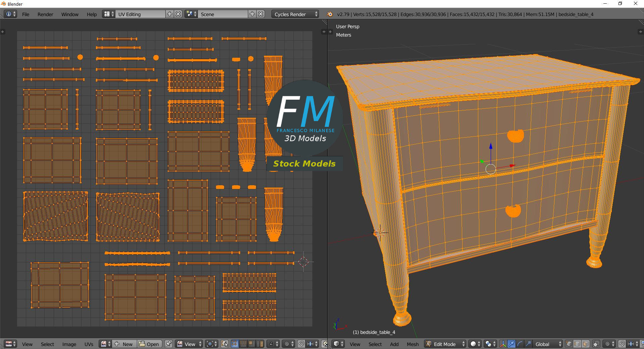Open the Info editor type selector
This screenshot has width=644, height=349.
[10, 14]
